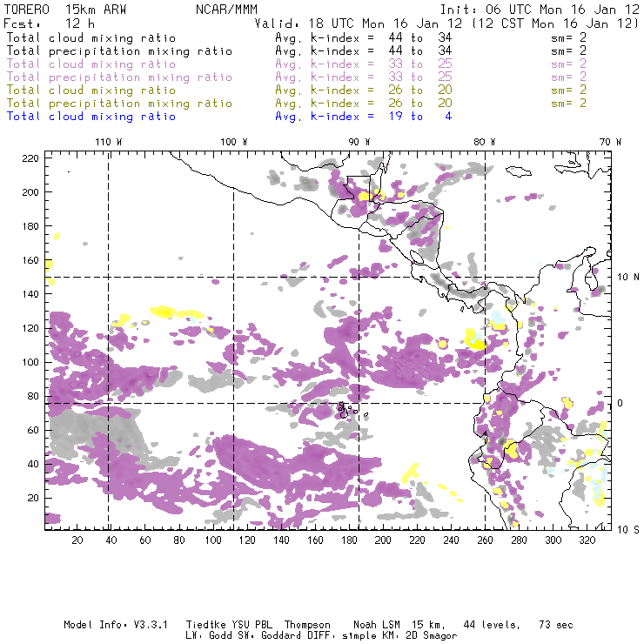Click "300" on the bottom horizontal axis
Image resolution: width=644 pixels, height=644 pixels.
point(553,540)
